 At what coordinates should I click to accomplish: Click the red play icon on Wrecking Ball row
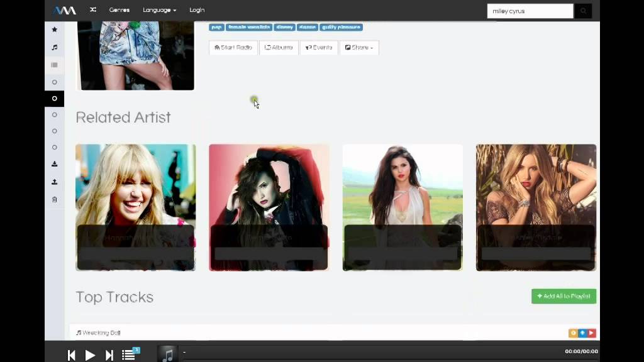pos(591,333)
